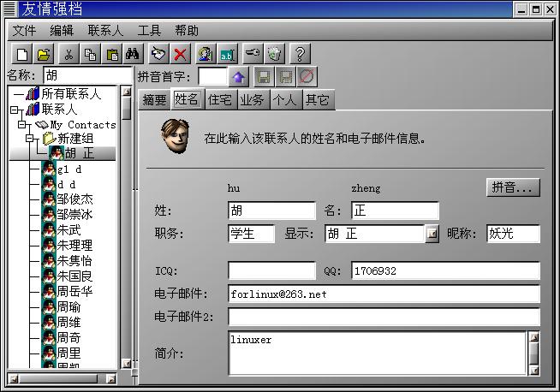Click the 拼音... button

513,187
